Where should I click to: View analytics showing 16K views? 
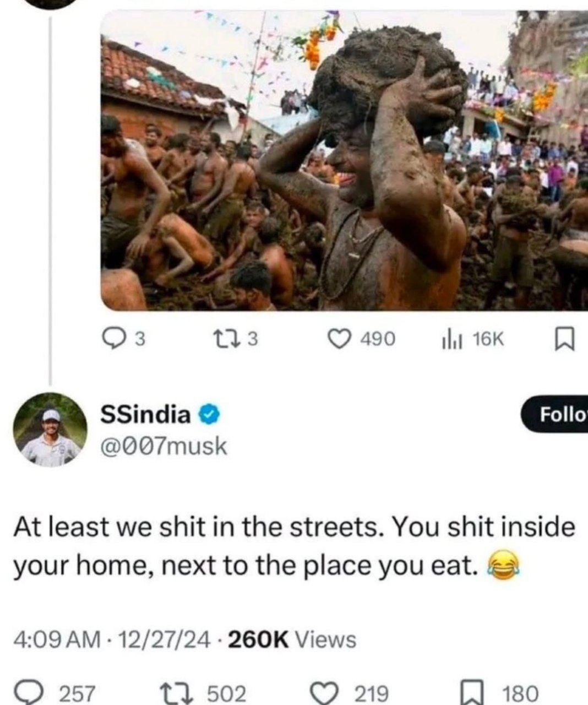472,339
